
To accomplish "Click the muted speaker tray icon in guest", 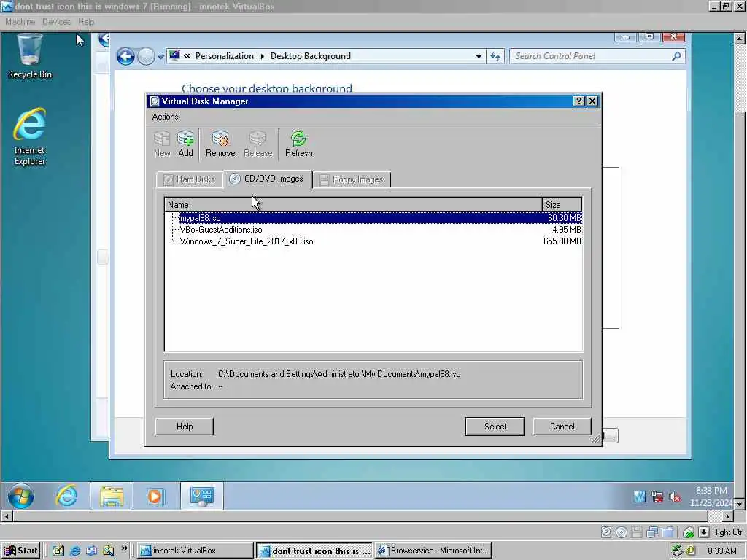I will tap(675, 497).
